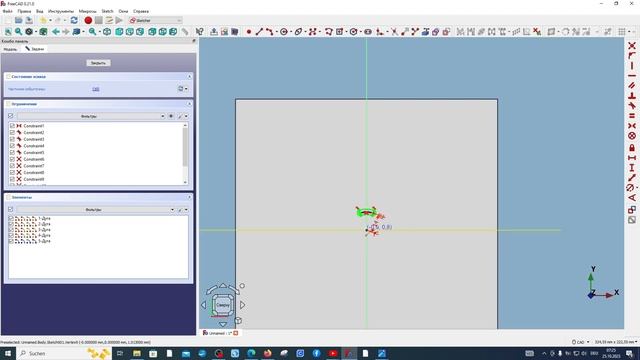Screen dimensions: 640x360
Task: Open the constraints filter dropdown arrow
Action: point(162,116)
